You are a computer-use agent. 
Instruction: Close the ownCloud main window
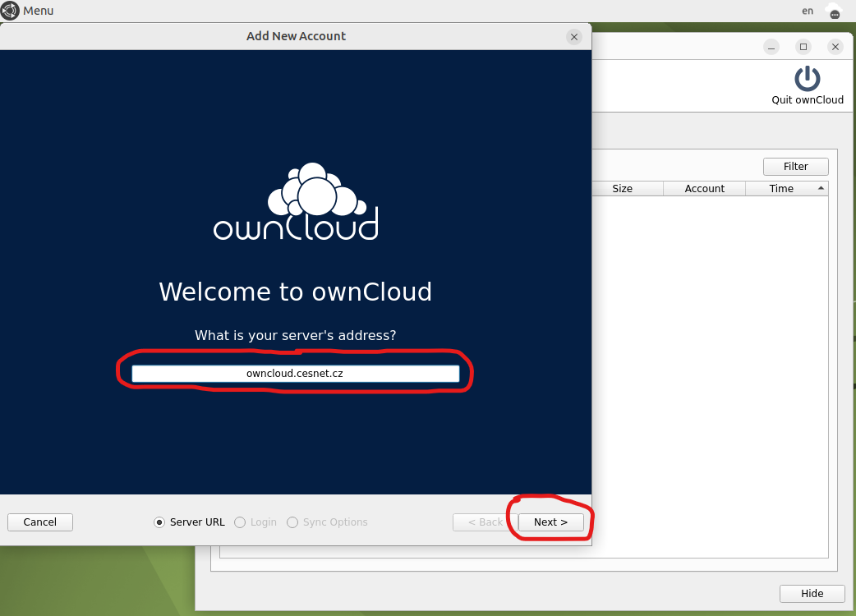coord(835,47)
